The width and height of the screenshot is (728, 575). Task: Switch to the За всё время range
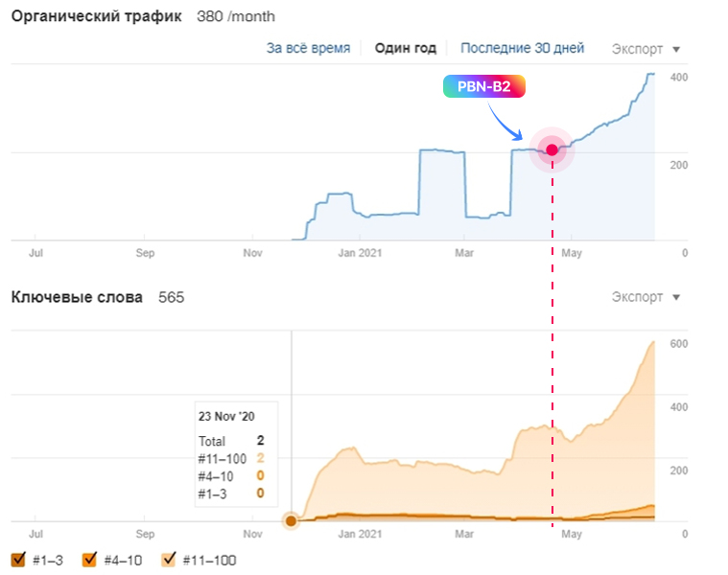coord(308,48)
